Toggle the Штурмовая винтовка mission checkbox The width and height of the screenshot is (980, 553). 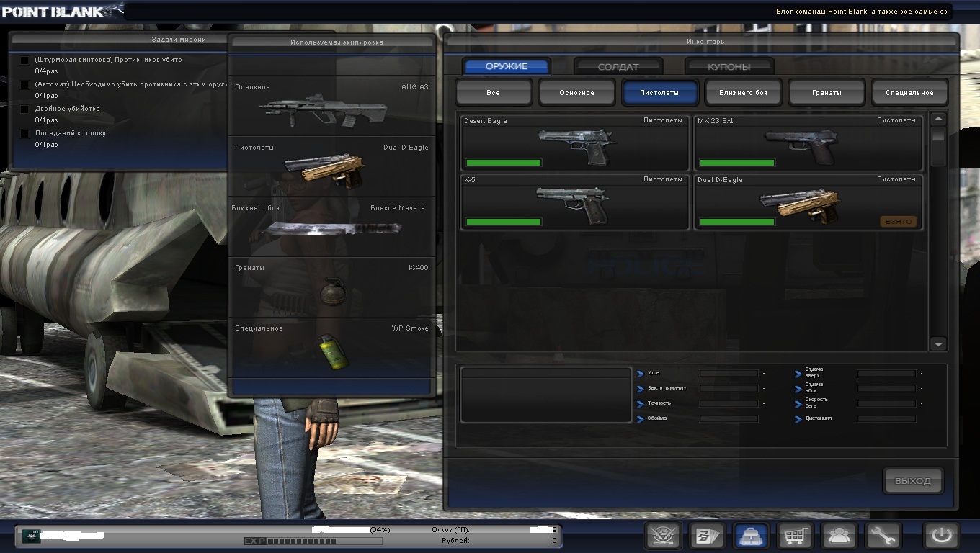pos(25,60)
